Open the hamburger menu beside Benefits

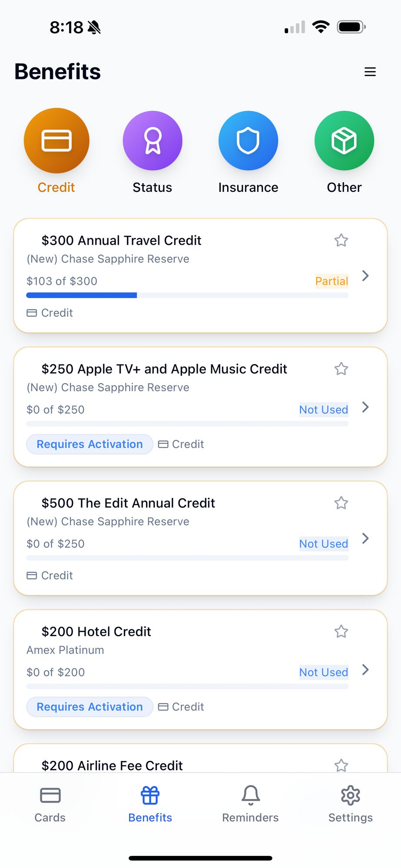[370, 72]
